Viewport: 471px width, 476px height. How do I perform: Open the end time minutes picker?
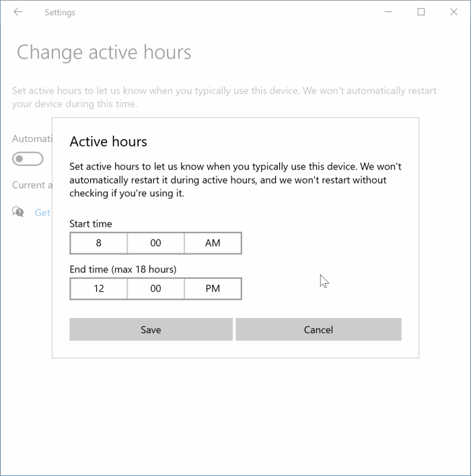pyautogui.click(x=155, y=288)
